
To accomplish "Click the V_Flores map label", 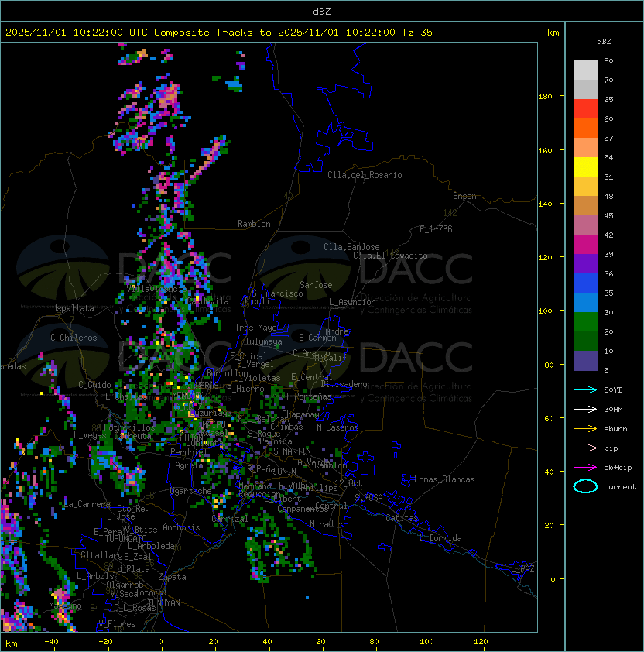I will tap(117, 624).
